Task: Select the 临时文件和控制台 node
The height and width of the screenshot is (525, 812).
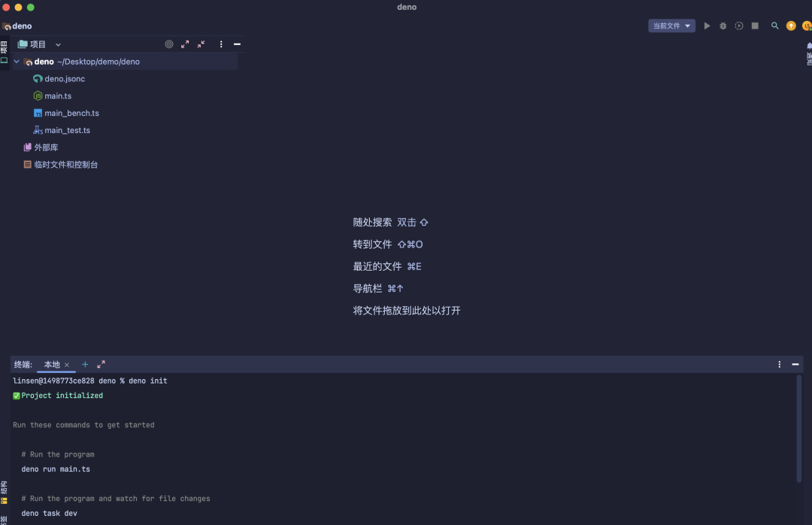Action: pyautogui.click(x=65, y=164)
